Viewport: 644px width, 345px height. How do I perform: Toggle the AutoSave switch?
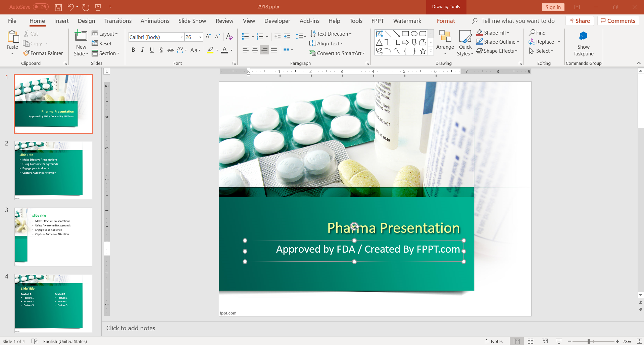[41, 7]
